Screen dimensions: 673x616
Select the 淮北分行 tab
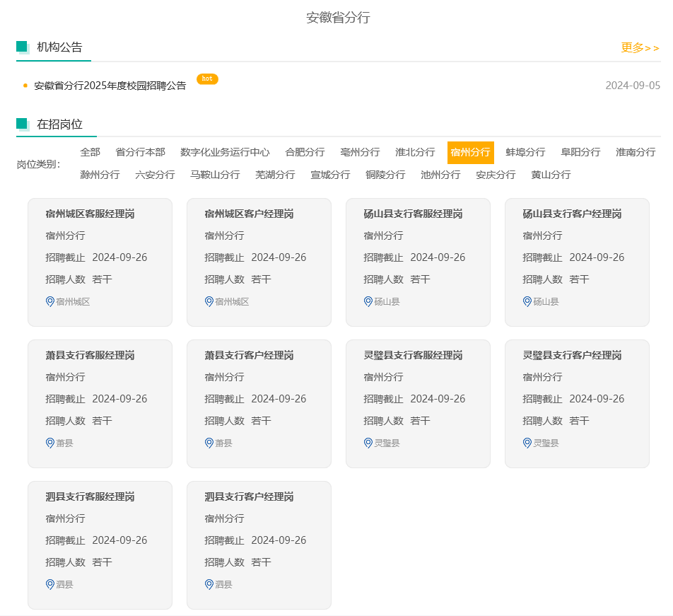(415, 152)
